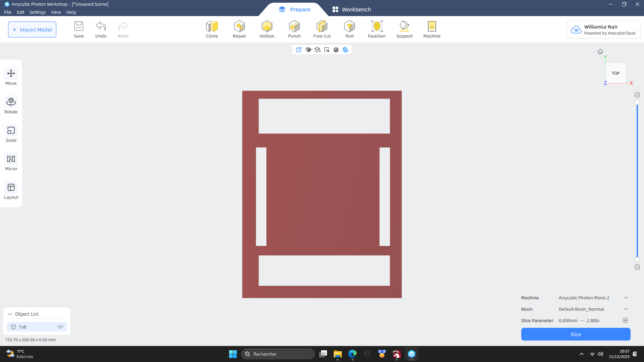
Task: Click the cube-with-magnifier view icon
Action: coord(317,50)
